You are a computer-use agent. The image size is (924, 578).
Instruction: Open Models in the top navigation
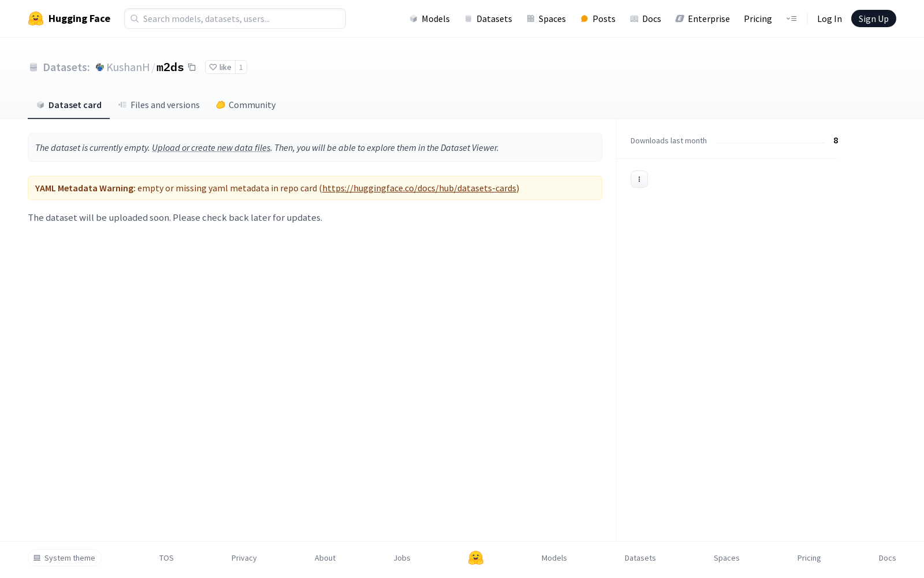(x=430, y=19)
